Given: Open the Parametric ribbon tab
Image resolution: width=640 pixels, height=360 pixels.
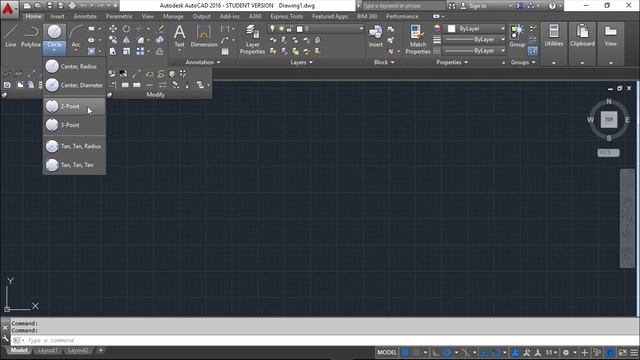Looking at the screenshot, I should 119,16.
